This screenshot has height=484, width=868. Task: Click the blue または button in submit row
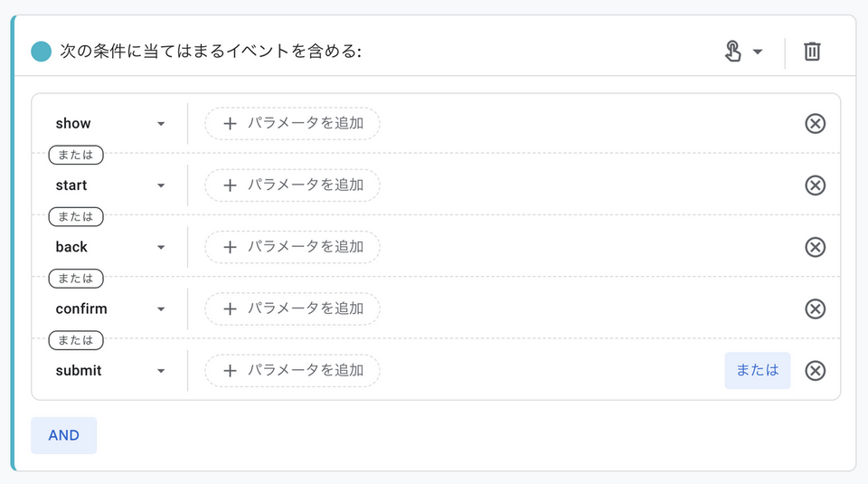(x=757, y=371)
